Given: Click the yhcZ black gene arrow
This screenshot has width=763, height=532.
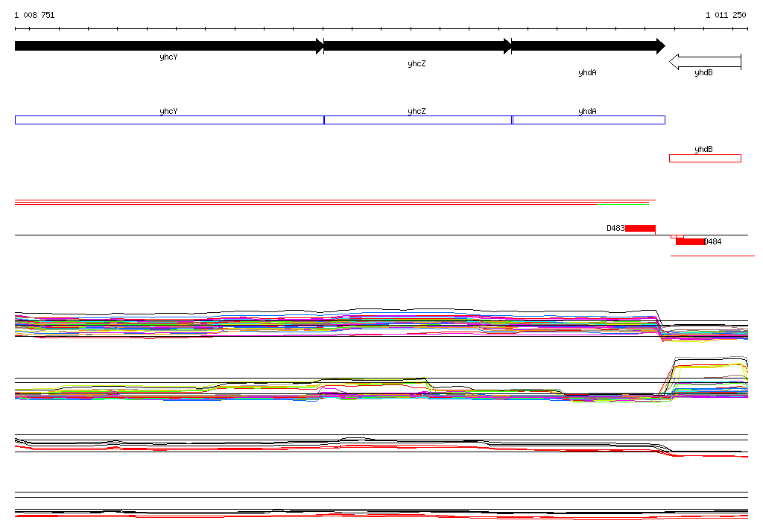Looking at the screenshot, I should tap(417, 46).
